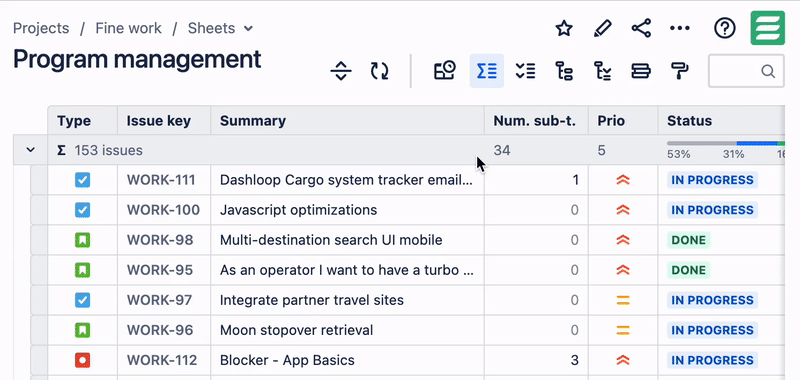Click the status progress bar in summary row

(x=726, y=144)
